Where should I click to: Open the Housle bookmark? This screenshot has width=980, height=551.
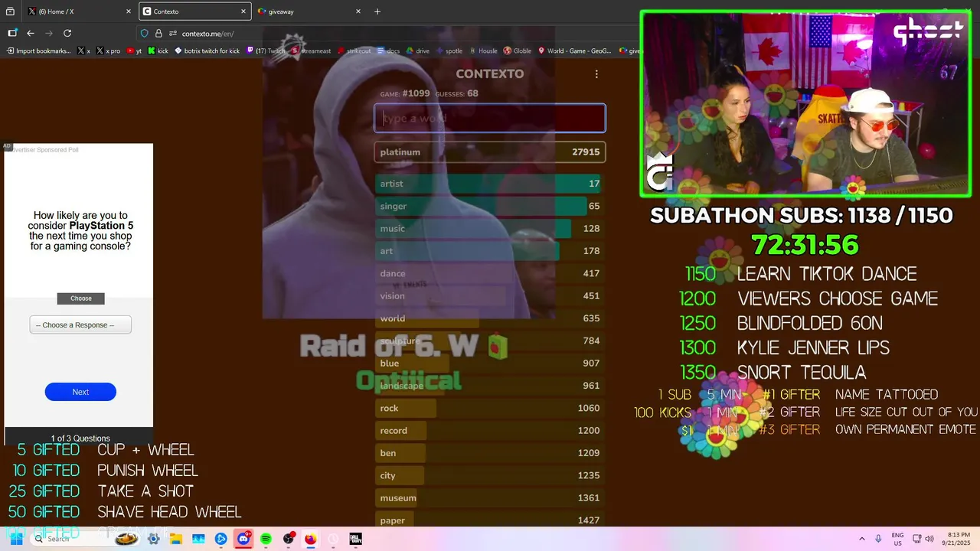click(483, 51)
